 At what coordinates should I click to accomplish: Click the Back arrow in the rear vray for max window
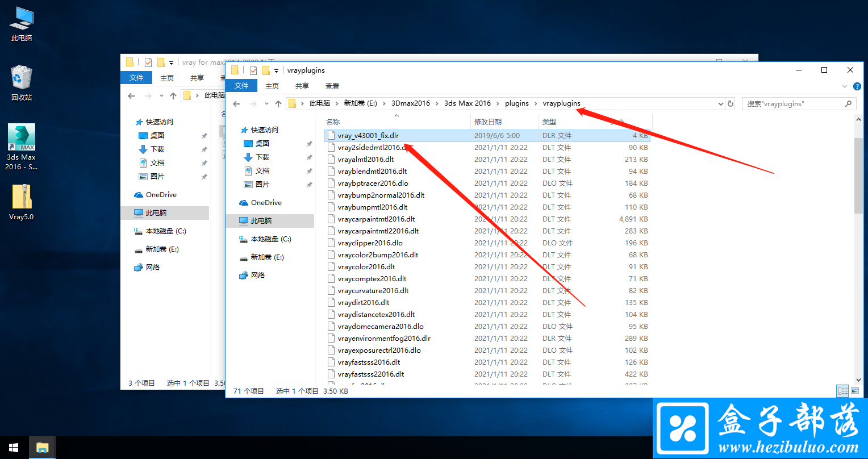point(131,95)
